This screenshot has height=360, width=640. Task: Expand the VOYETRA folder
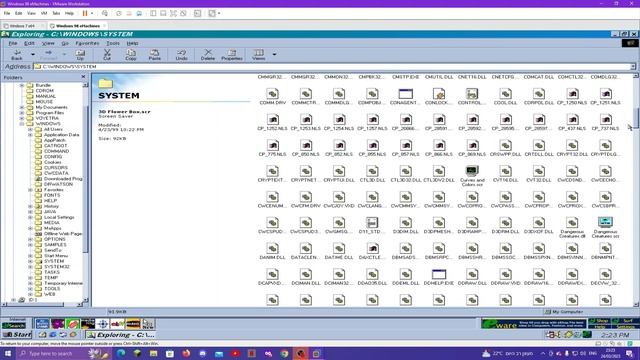pos(22,118)
